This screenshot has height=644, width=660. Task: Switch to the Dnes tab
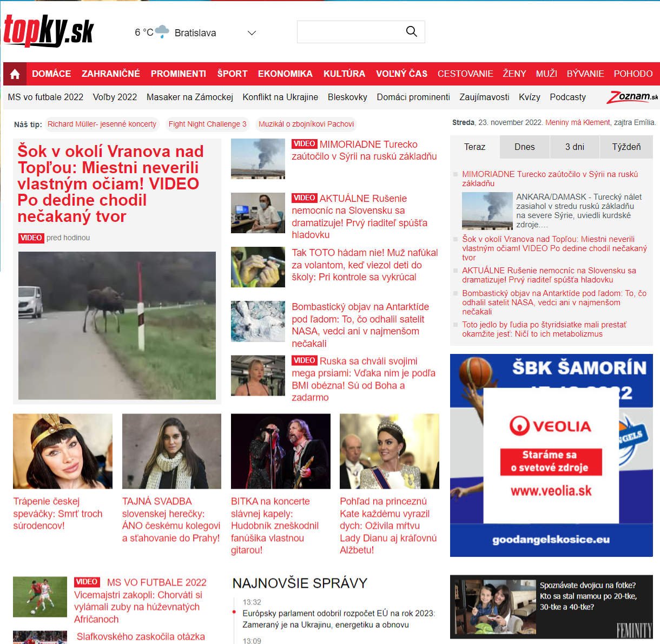tap(524, 147)
